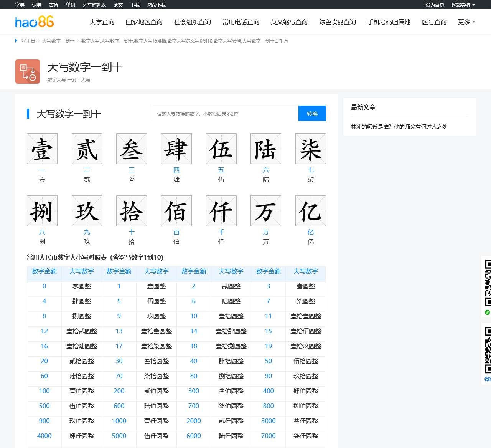Open 列车时刻表 in the top bar
491x448 pixels.
(x=94, y=5)
